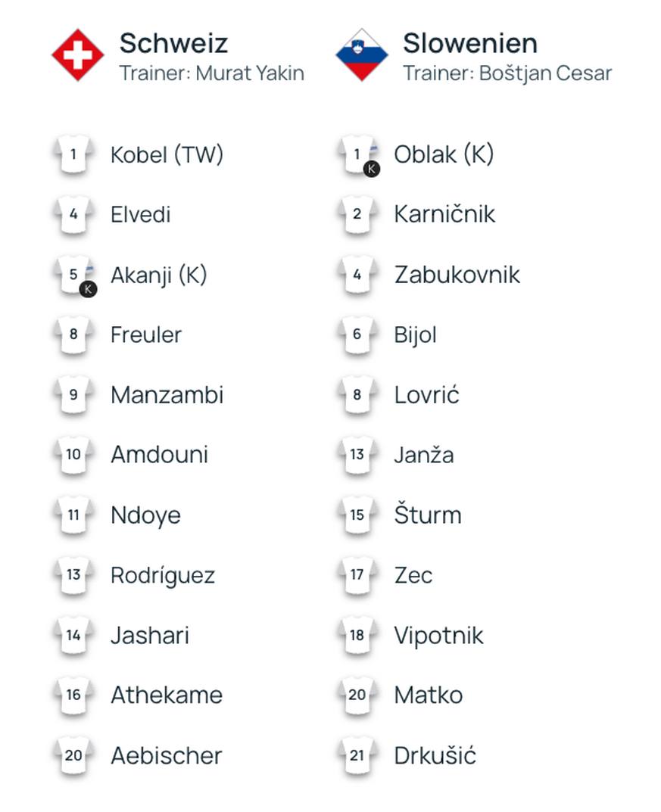Click Vipotnik's number 18 jersey icon
The width and height of the screenshot is (661, 812).
[x=357, y=635]
